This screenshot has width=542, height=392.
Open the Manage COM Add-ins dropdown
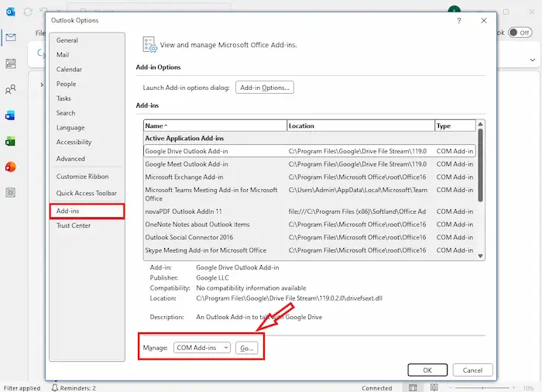click(x=202, y=348)
